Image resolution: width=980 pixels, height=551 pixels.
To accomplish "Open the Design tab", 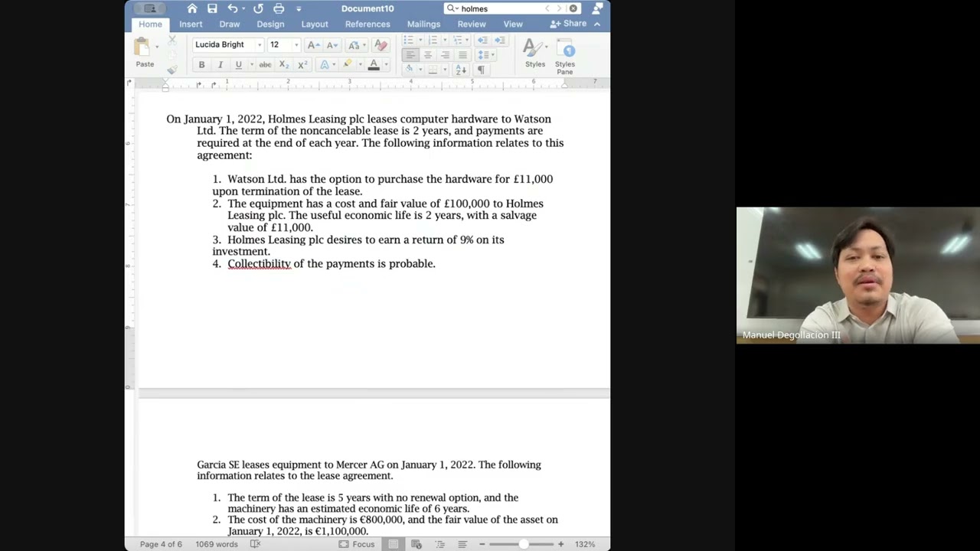I will (270, 24).
